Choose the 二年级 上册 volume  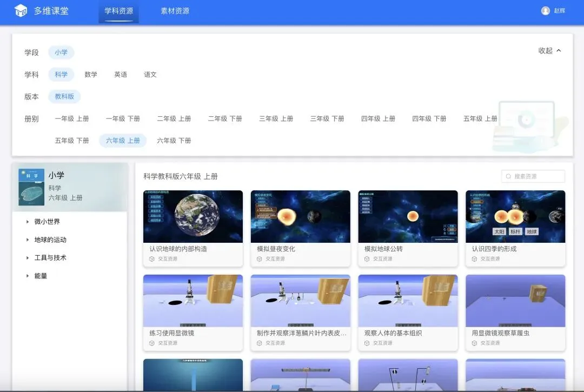point(174,119)
